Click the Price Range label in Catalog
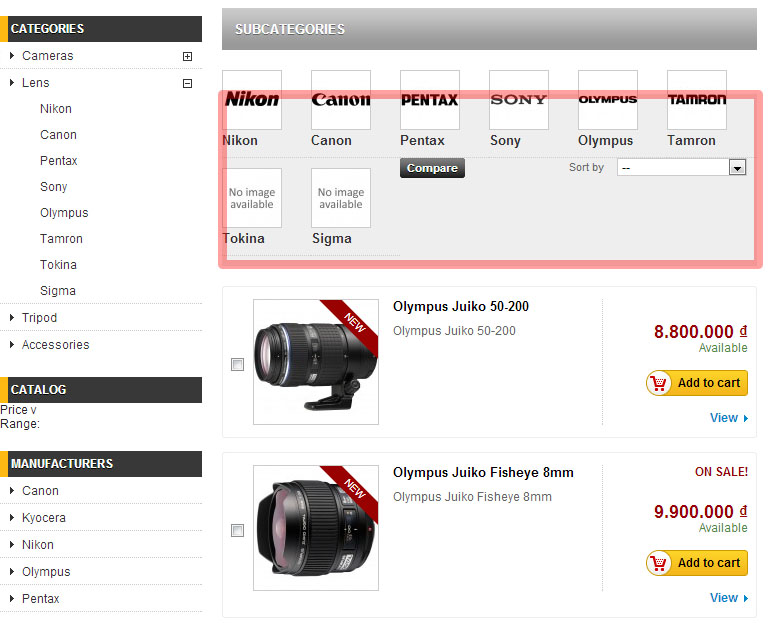 point(20,417)
